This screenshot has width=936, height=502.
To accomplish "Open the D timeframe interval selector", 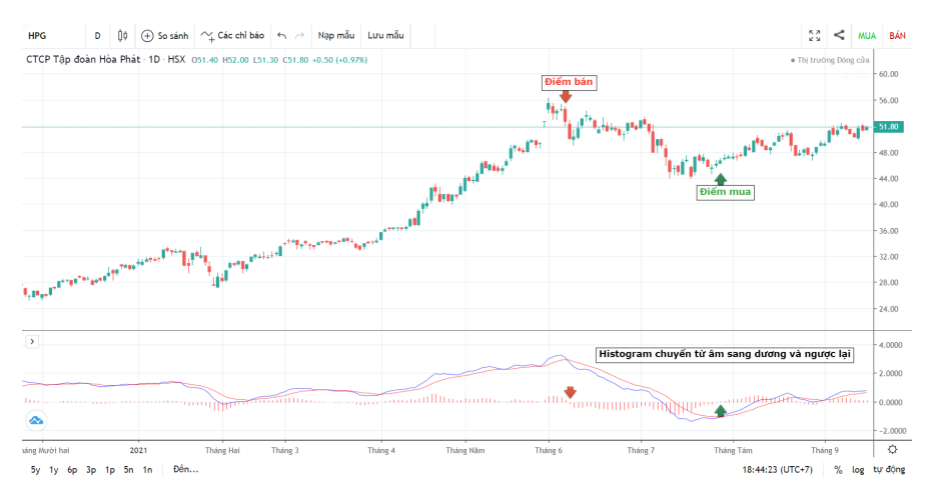I will tap(97, 36).
